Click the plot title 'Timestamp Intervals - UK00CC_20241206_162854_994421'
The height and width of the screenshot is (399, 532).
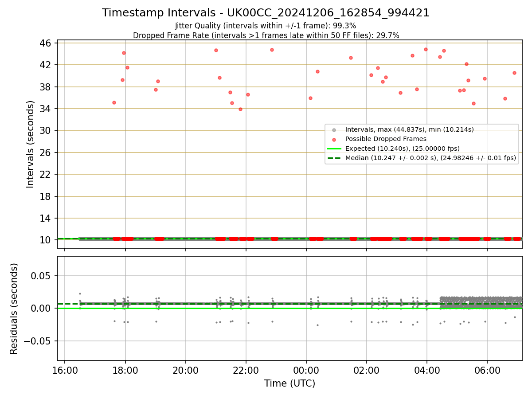pyautogui.click(x=266, y=13)
